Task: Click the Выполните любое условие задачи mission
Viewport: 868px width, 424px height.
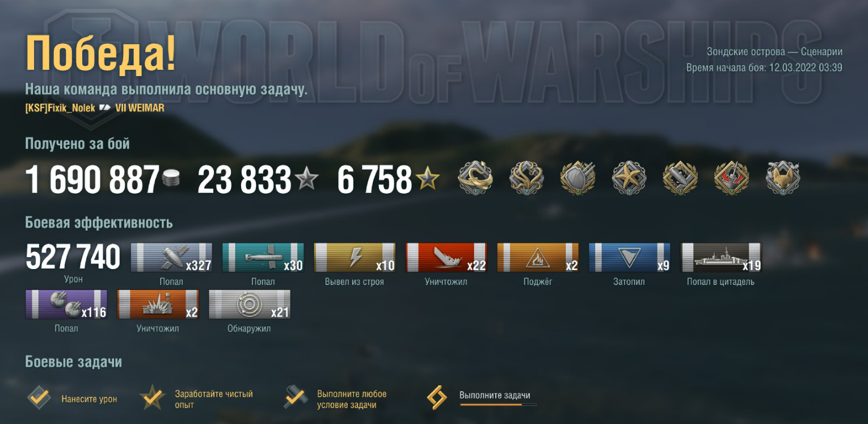Action: click(335, 398)
